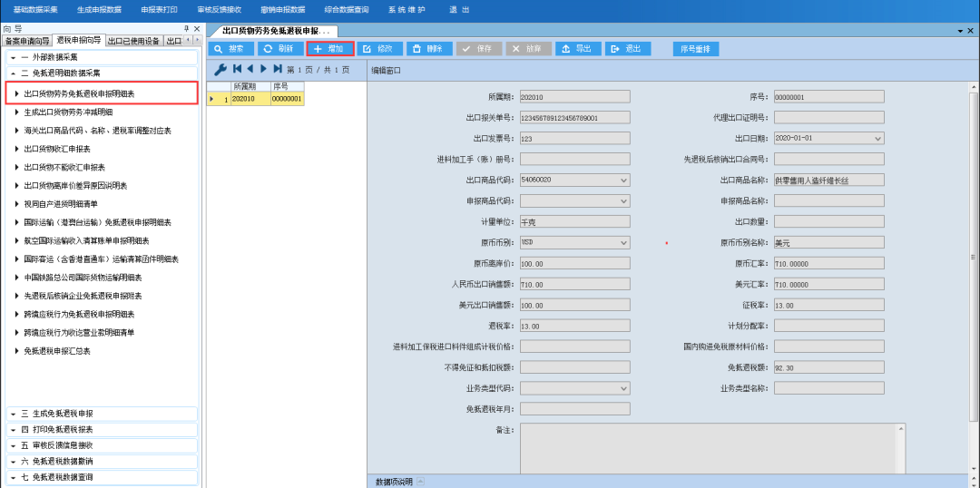Open the 原币币别 currency dropdown
980x488 pixels.
623,242
